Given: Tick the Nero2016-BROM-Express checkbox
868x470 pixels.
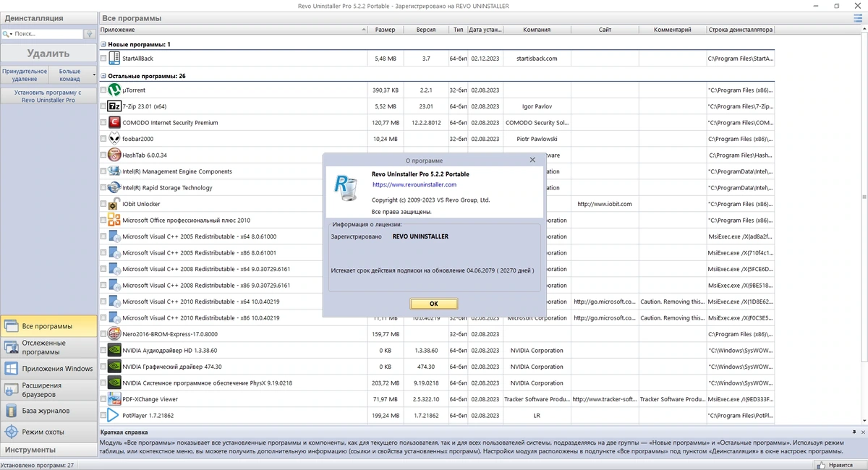Looking at the screenshot, I should 103,335.
